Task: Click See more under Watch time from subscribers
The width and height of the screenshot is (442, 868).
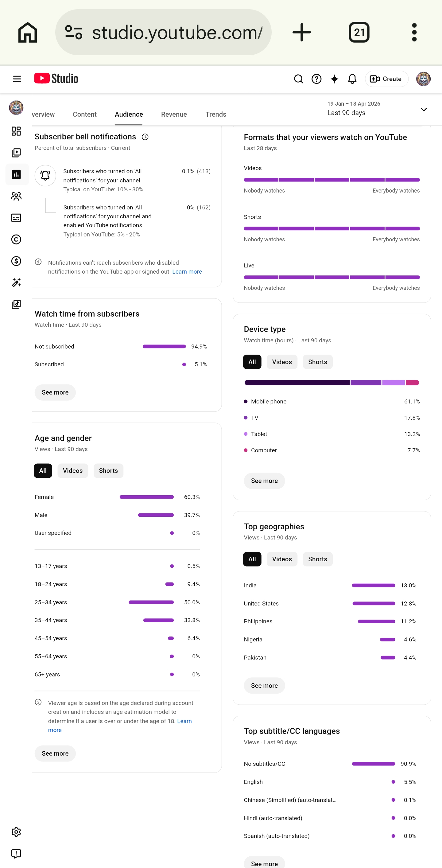Action: [55, 393]
